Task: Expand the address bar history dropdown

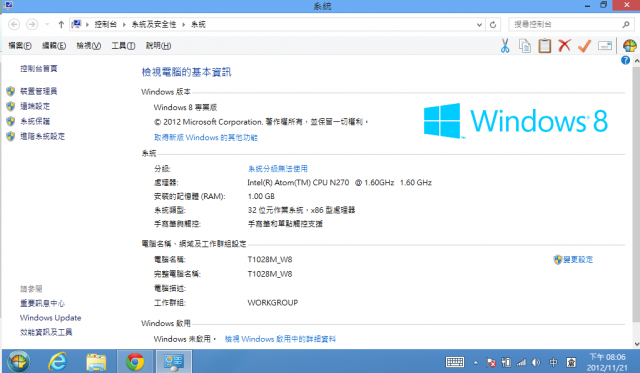Action: pyautogui.click(x=480, y=24)
